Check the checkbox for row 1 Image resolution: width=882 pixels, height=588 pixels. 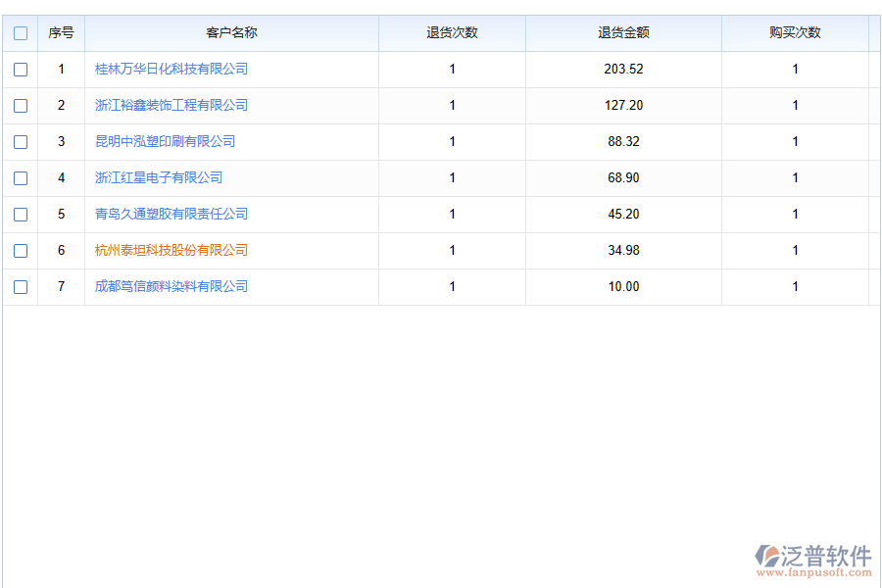tap(20, 70)
